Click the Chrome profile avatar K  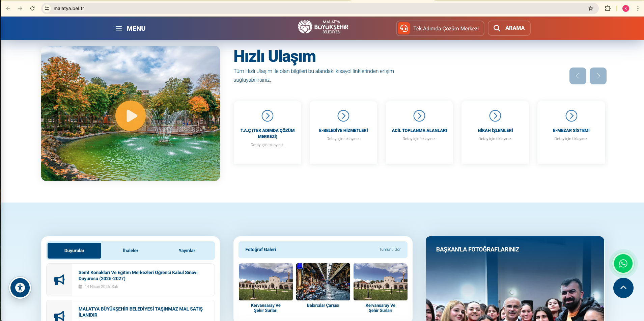pos(626,8)
